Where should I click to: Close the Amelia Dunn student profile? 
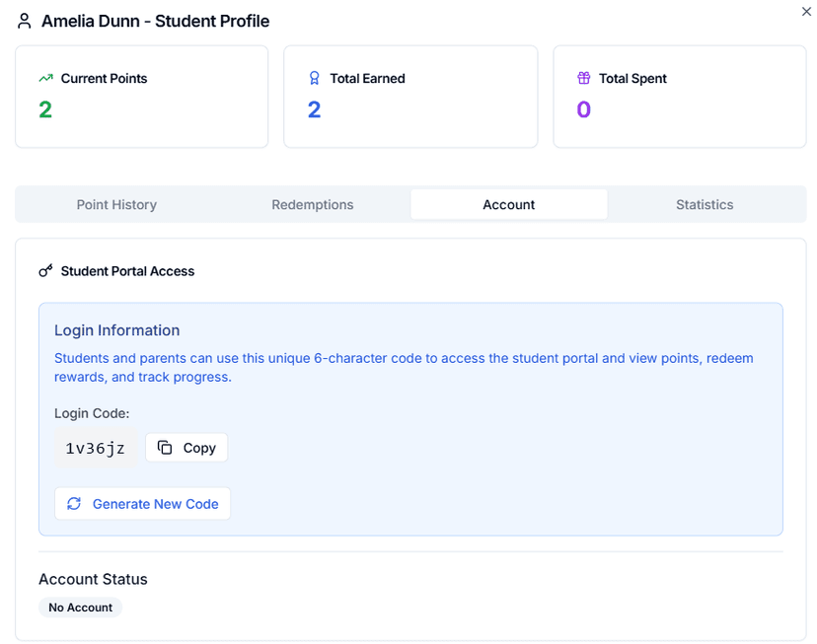pyautogui.click(x=806, y=12)
